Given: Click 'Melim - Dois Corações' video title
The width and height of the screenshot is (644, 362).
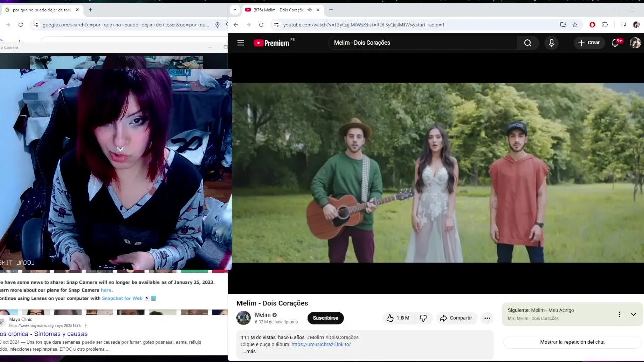Looking at the screenshot, I should click(272, 303).
